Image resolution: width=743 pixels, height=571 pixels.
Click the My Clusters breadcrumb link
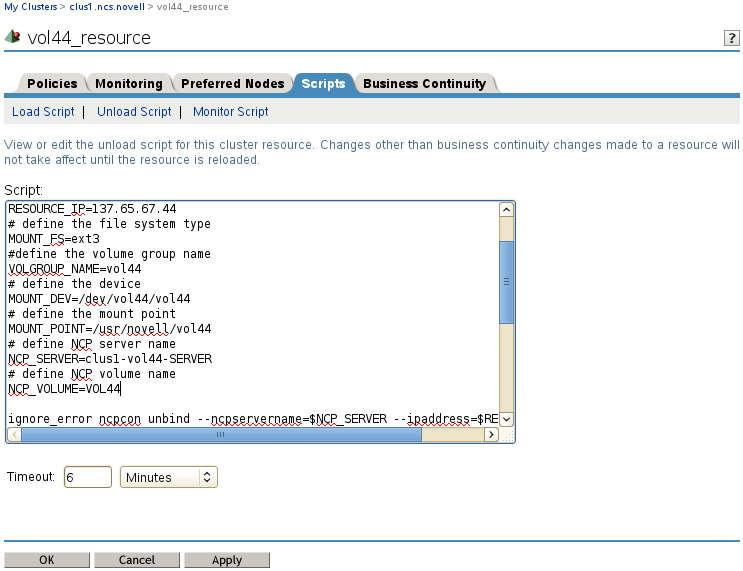pos(30,7)
